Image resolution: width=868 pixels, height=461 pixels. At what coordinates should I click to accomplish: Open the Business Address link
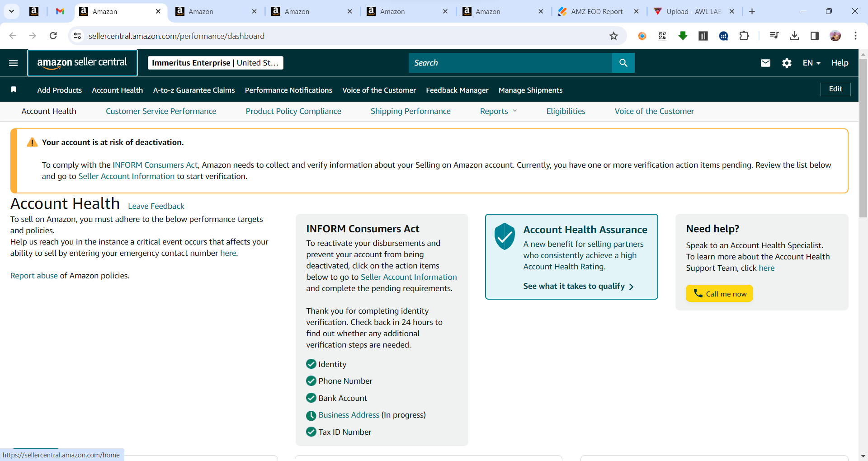pyautogui.click(x=349, y=415)
